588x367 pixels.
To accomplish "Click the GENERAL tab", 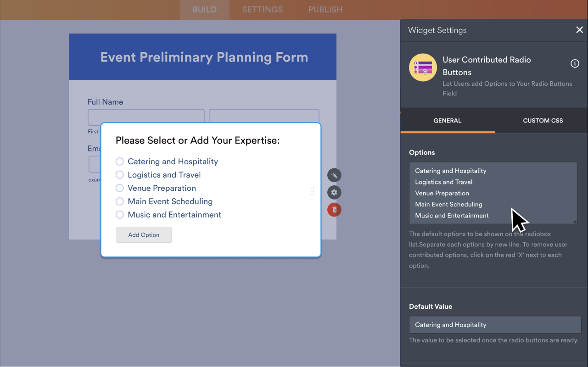I will coord(447,120).
